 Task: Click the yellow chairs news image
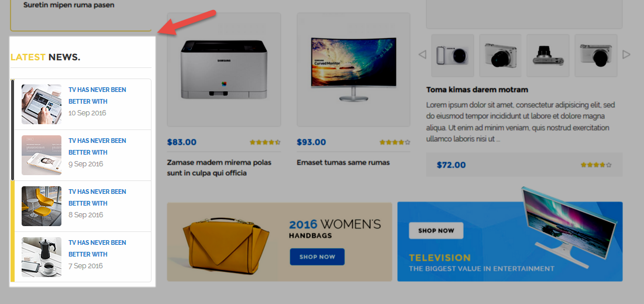click(x=42, y=206)
